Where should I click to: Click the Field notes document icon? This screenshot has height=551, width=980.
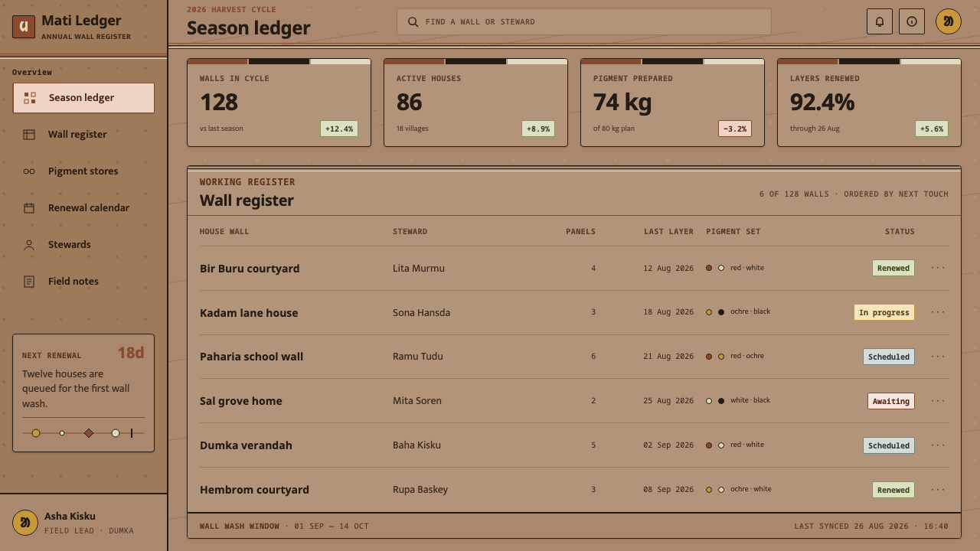pos(29,282)
